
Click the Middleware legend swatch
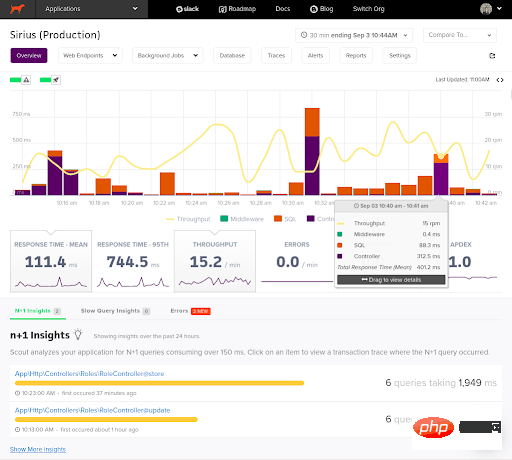coord(224,219)
